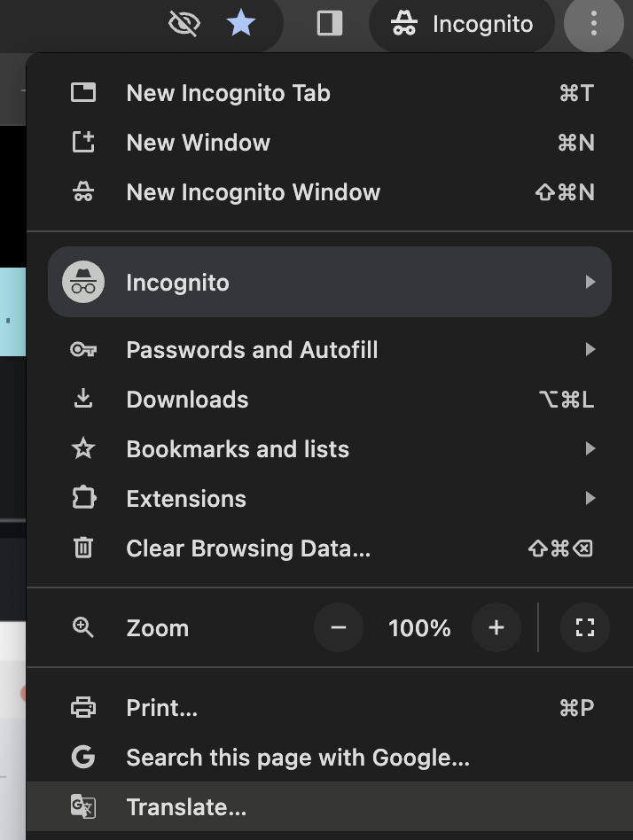Click the Clear Browsing Data trash icon
The height and width of the screenshot is (840, 633).
pos(83,548)
